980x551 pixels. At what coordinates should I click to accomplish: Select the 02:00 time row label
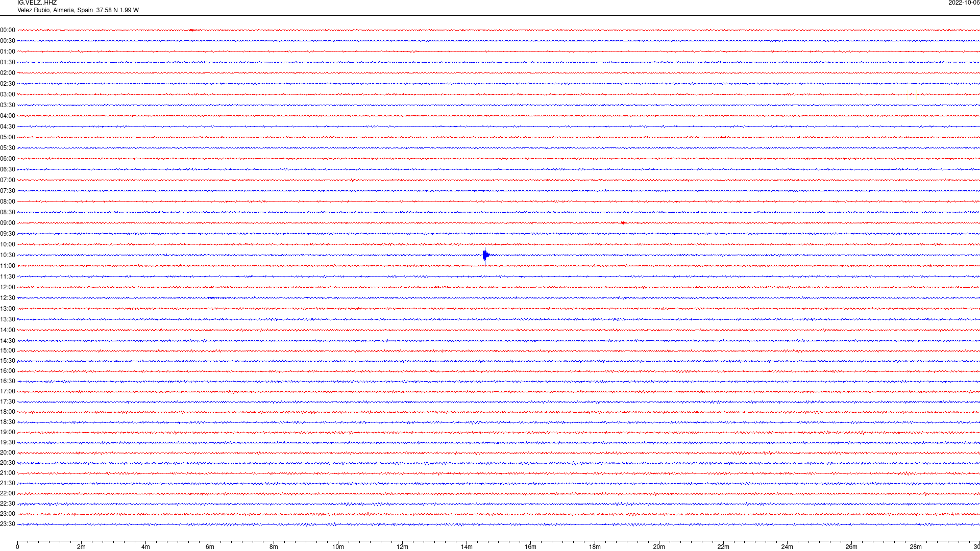(8, 73)
